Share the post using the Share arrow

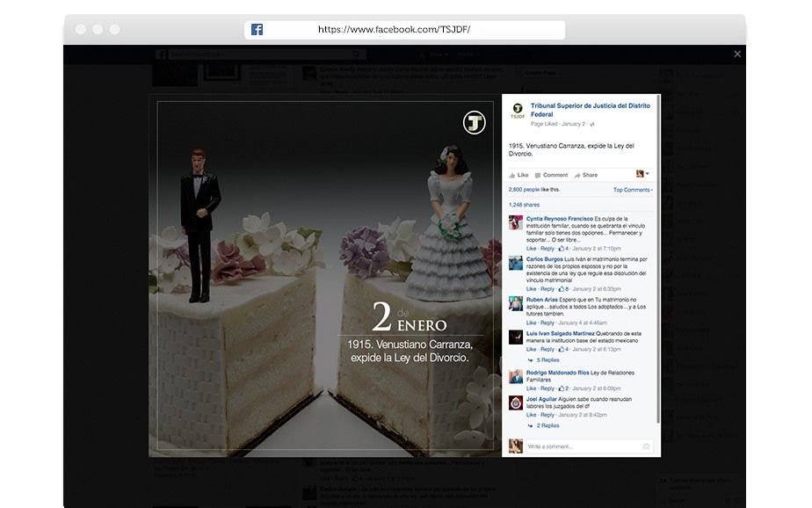pyautogui.click(x=577, y=176)
